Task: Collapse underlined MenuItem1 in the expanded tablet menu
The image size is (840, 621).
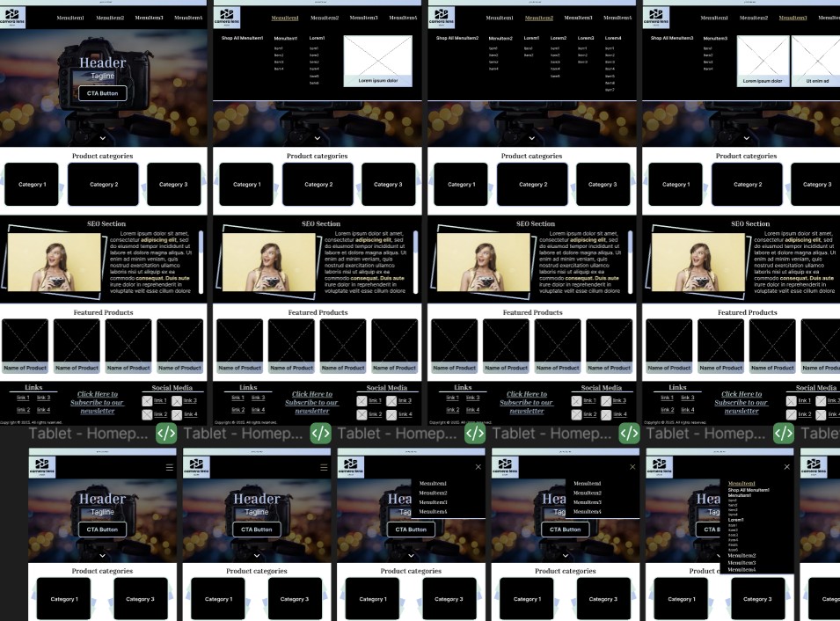Action: pos(741,483)
